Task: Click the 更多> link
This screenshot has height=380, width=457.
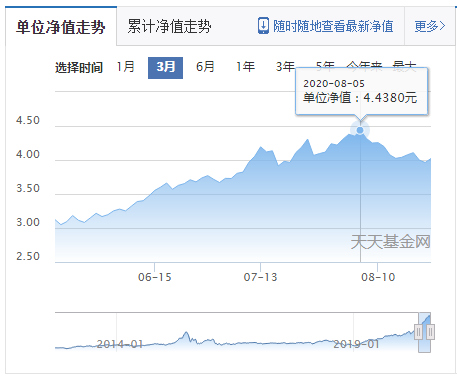Action: [x=430, y=26]
